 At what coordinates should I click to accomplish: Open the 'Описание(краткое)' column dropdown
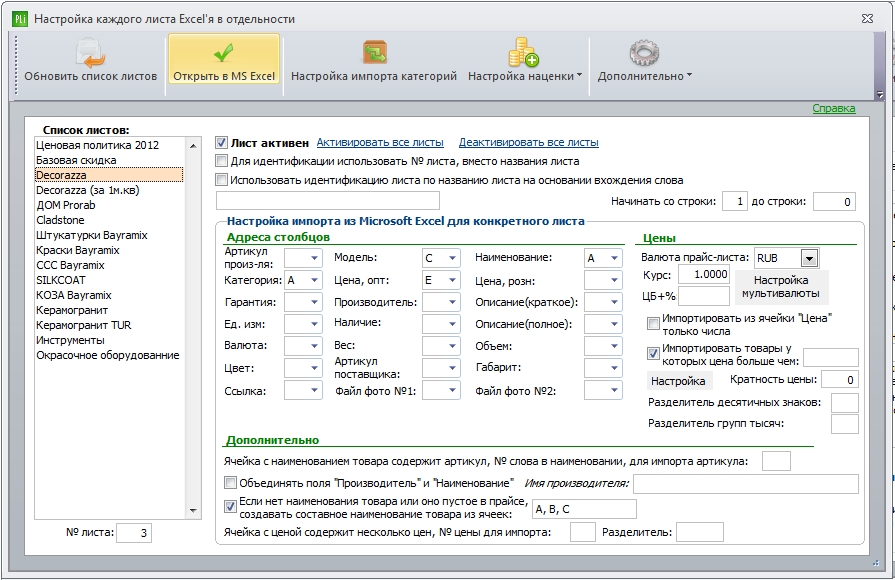[x=614, y=302]
